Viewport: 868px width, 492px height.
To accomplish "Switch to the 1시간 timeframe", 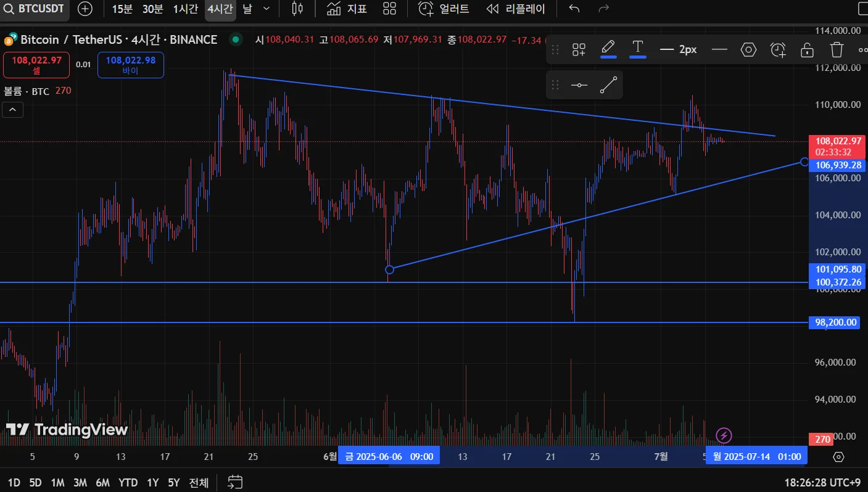I will pos(186,9).
